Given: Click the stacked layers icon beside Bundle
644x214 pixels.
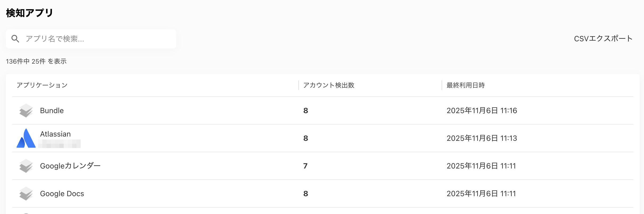Looking at the screenshot, I should 26,110.
